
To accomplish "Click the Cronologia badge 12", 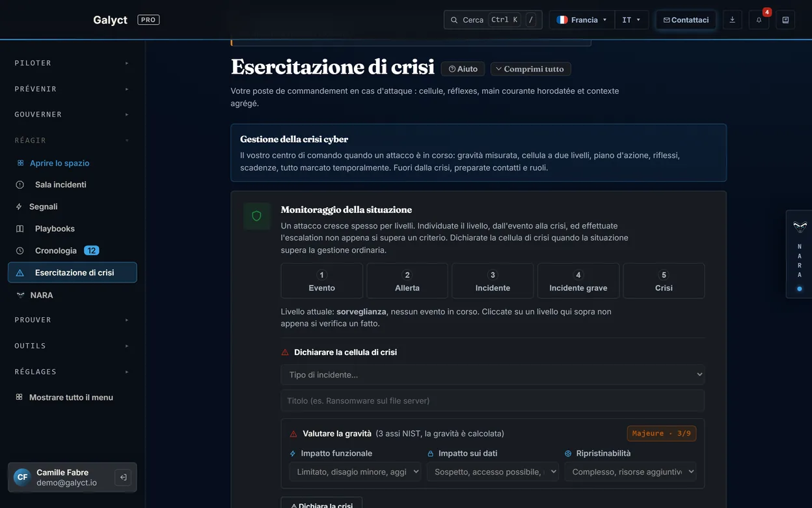I will 92,251.
